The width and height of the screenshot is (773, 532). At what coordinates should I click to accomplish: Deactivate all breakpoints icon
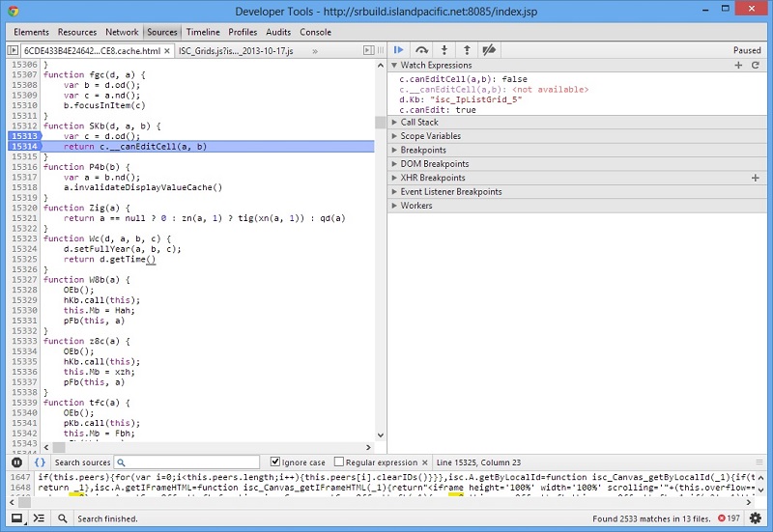490,50
